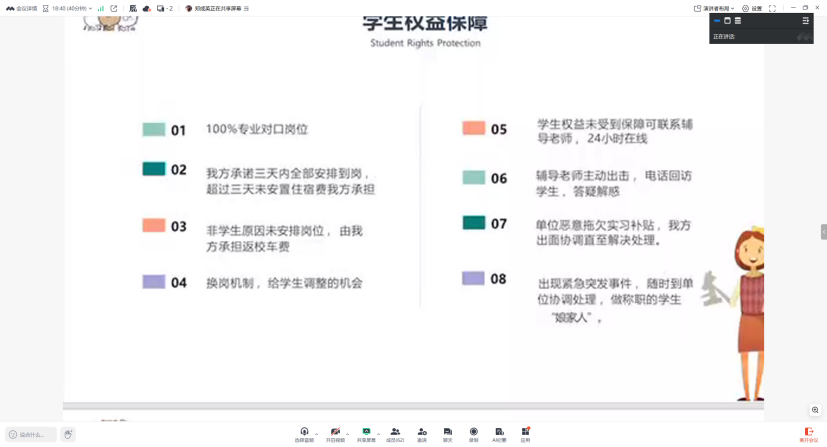Open settings (设置) in the top bar

[752, 8]
